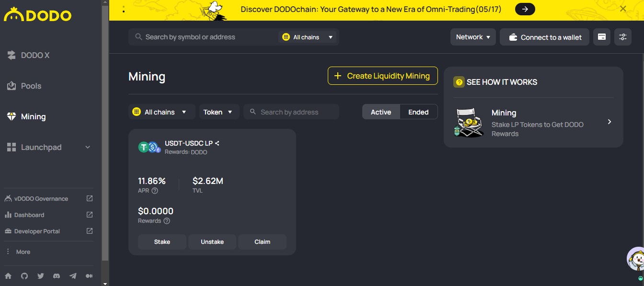Viewport: 644px width, 286px height.
Task: Expand the Launchpad sidebar chevron
Action: click(88, 147)
